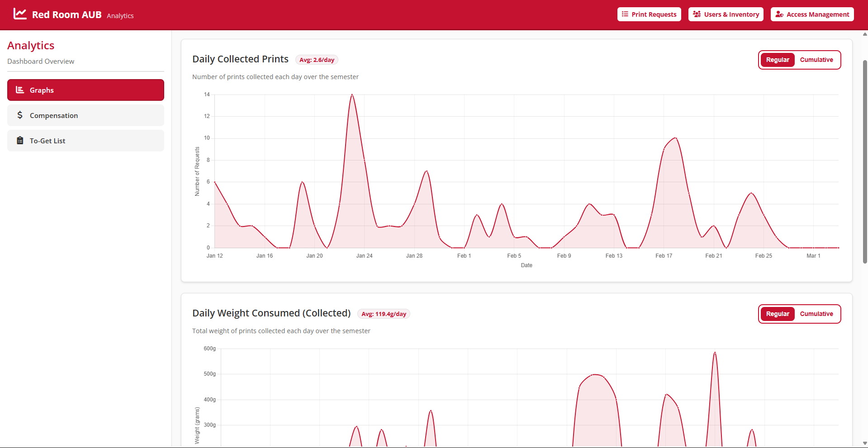Click the scrollbar up arrow

(865, 34)
